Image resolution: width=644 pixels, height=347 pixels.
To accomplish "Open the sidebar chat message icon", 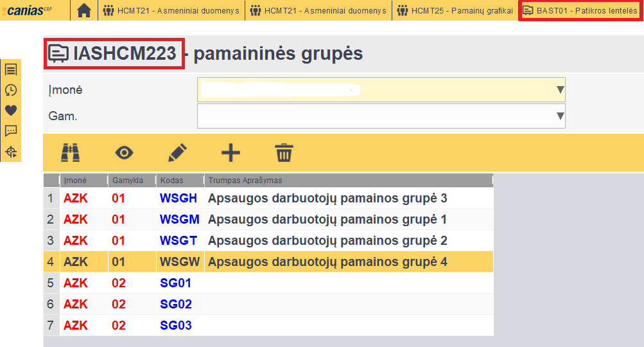I will [x=11, y=131].
